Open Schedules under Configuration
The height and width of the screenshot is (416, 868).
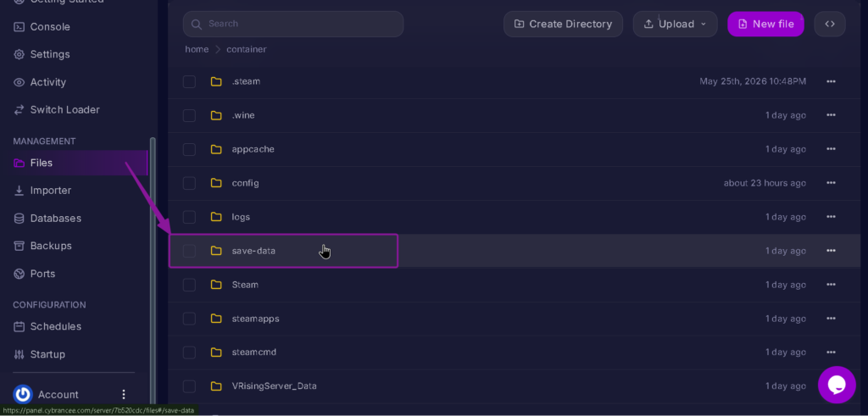pyautogui.click(x=47, y=326)
